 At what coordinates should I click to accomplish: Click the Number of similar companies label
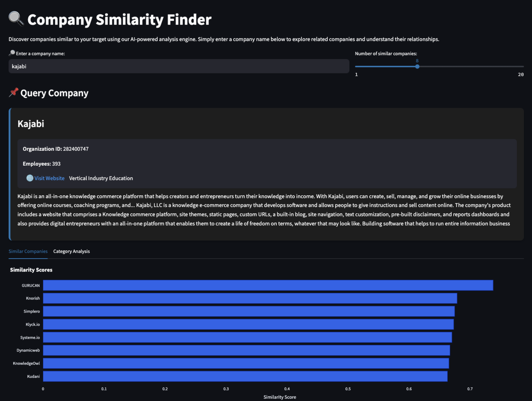point(386,54)
